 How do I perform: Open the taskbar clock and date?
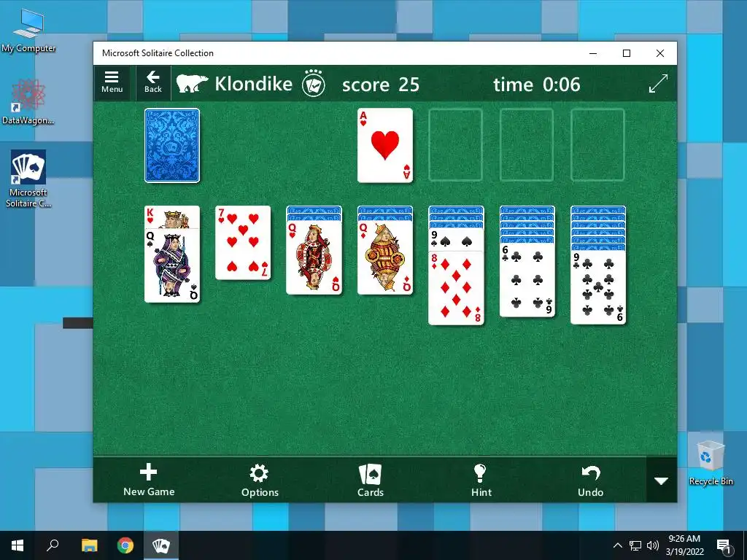coord(684,545)
